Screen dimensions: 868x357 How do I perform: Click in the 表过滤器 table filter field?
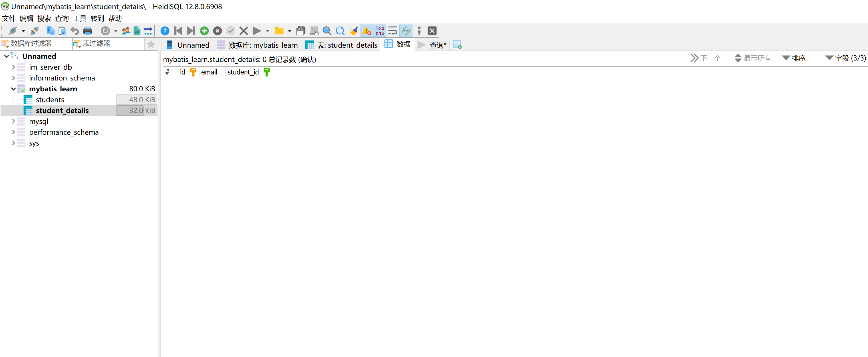tap(111, 44)
